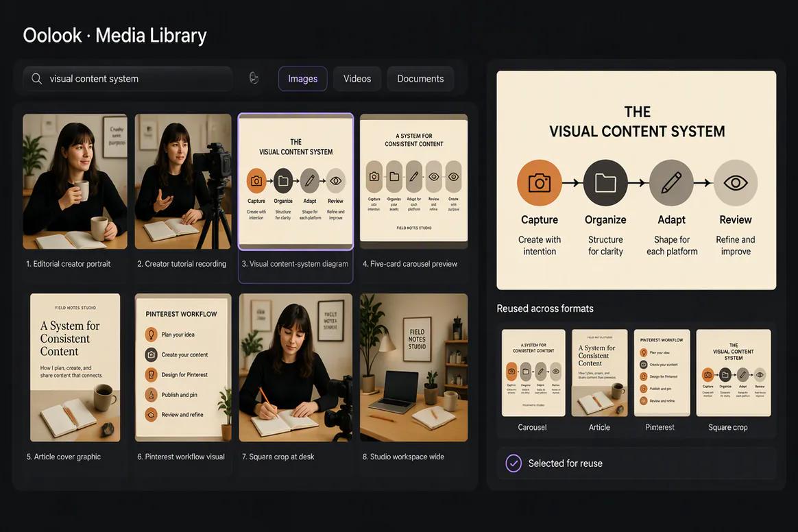Select the Editorial creator portrait thumbnail

point(75,182)
